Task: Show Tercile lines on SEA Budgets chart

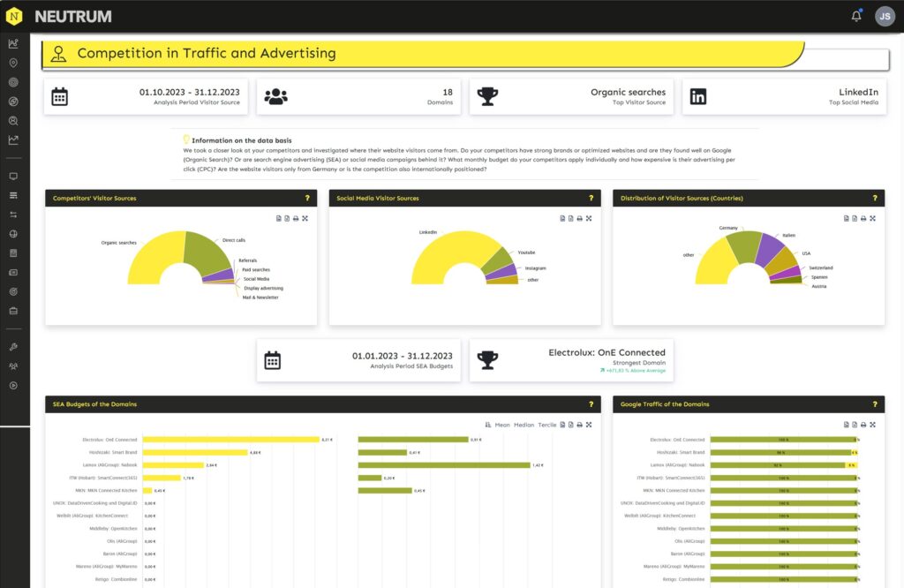Action: point(547,425)
